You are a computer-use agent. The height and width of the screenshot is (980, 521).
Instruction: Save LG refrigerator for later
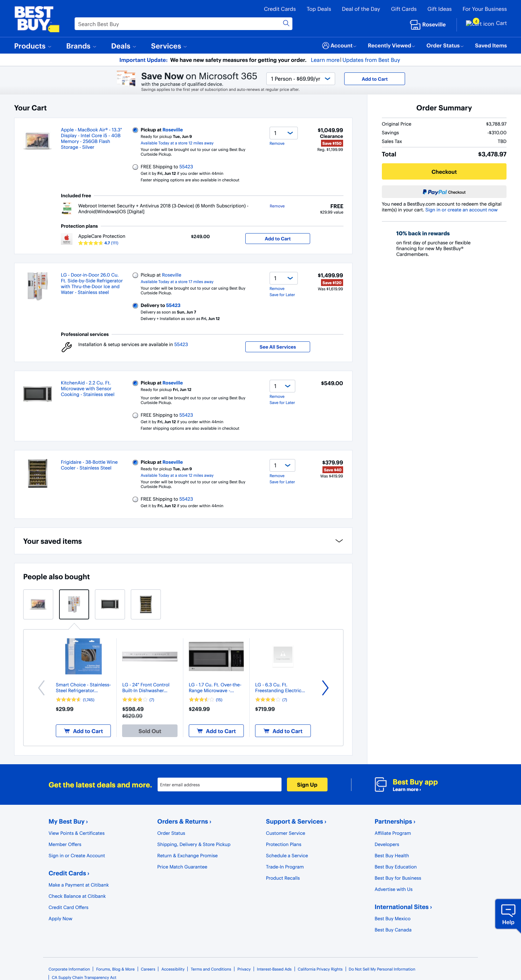click(x=282, y=295)
